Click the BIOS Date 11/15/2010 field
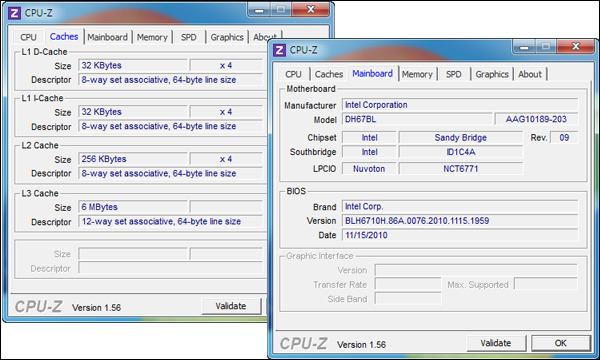600x360 pixels. [x=460, y=235]
